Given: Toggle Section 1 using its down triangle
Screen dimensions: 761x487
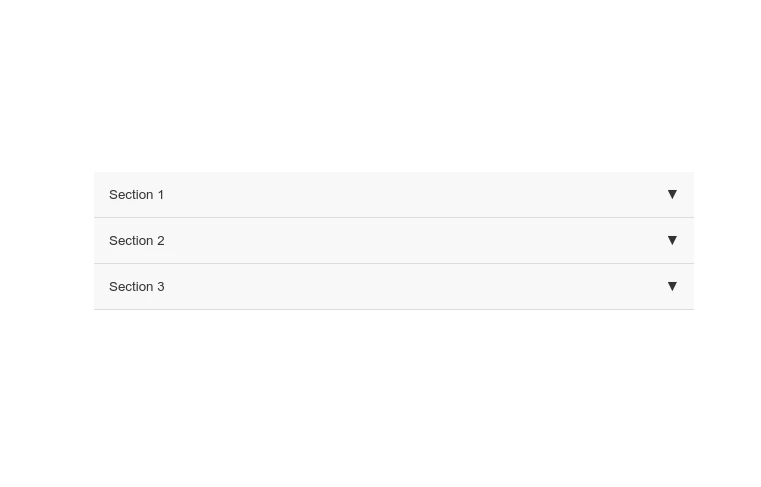Looking at the screenshot, I should pos(672,194).
